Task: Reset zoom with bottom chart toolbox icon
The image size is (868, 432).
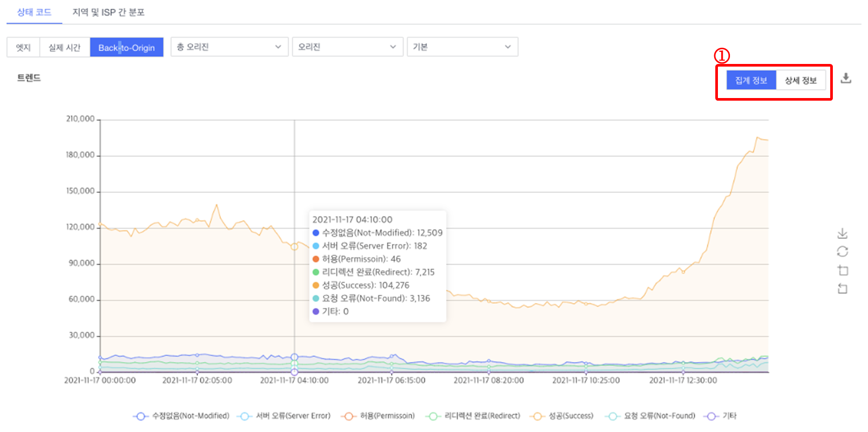Action: 842,288
